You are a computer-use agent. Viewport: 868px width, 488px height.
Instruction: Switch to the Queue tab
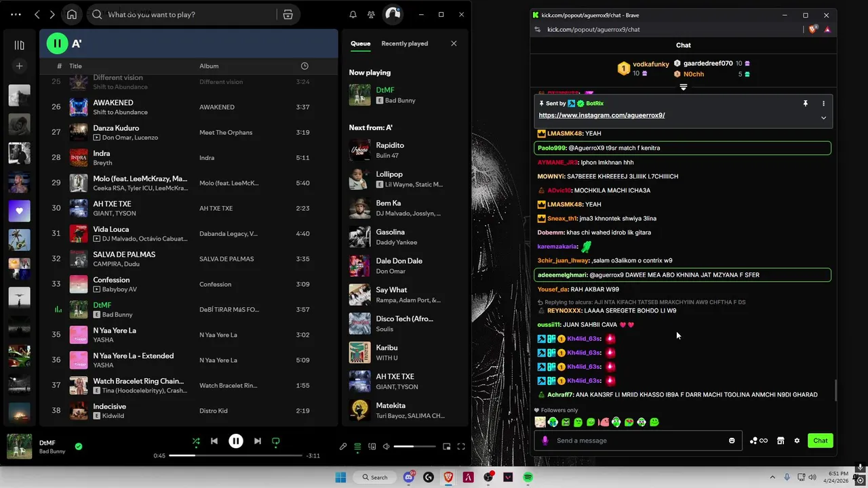tap(360, 43)
